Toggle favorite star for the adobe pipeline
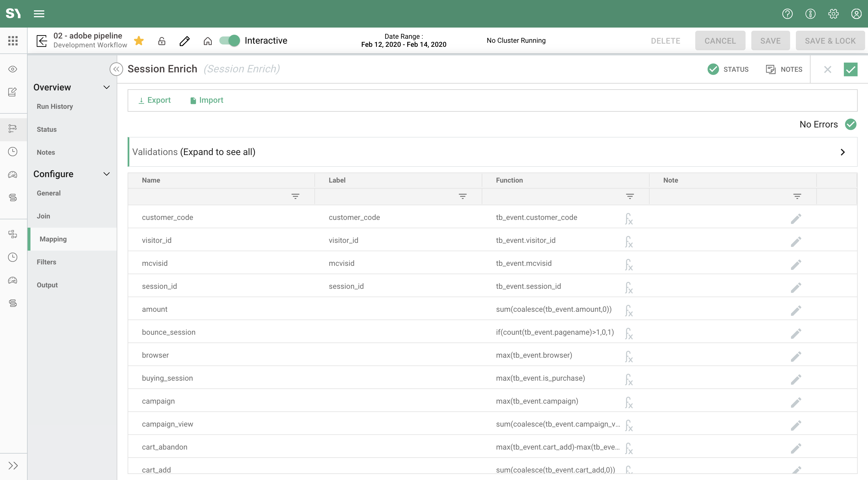This screenshot has height=480, width=868. click(x=139, y=40)
